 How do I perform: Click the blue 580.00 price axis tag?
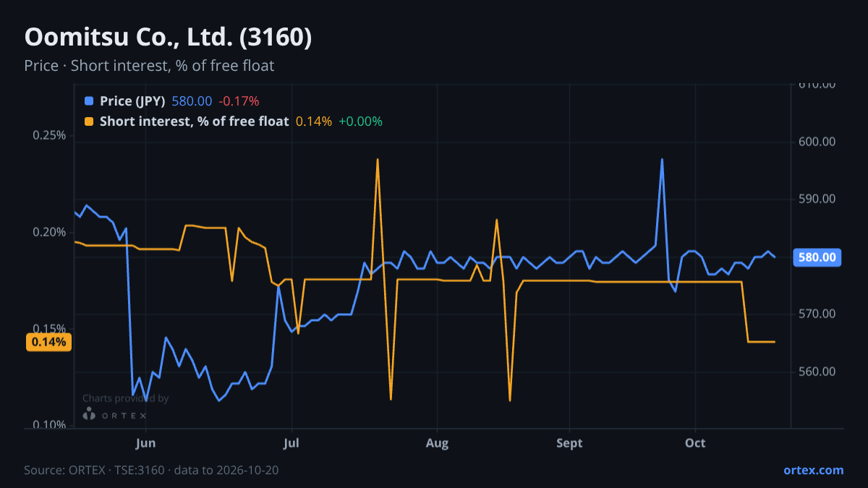817,257
